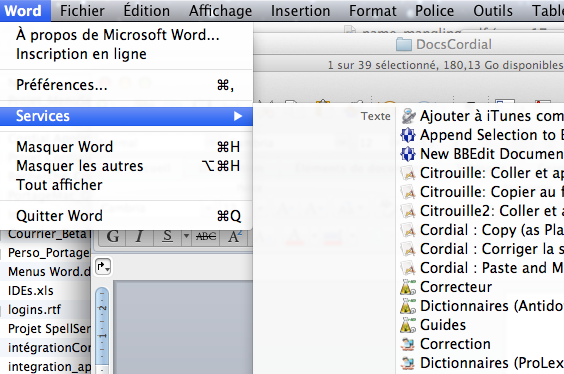Choose Masquer les autres
Viewport: 564px width, 374px height.
pos(126,166)
